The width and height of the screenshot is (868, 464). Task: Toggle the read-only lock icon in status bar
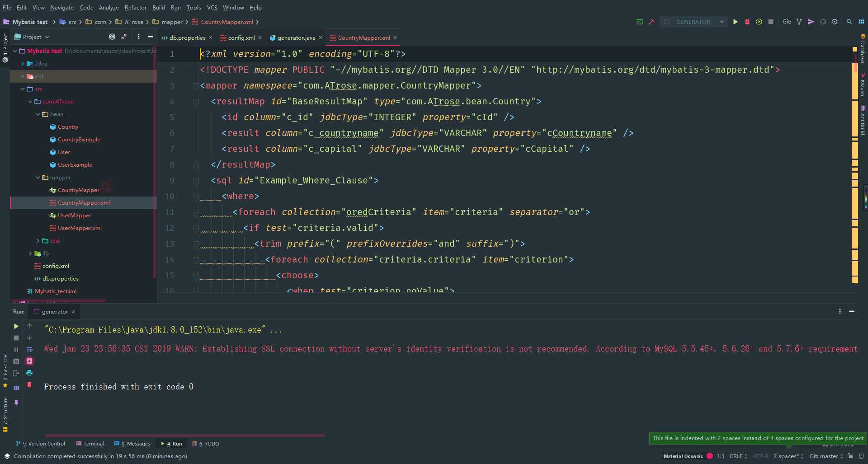(x=850, y=456)
